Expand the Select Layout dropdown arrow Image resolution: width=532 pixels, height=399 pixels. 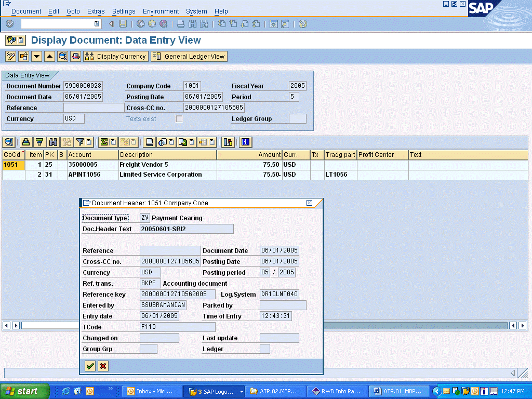[x=212, y=142]
